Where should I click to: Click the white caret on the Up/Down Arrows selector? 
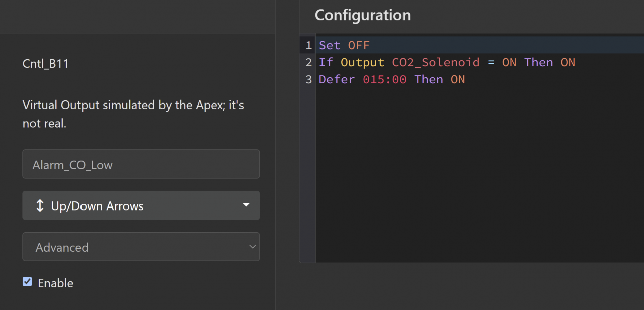point(246,205)
